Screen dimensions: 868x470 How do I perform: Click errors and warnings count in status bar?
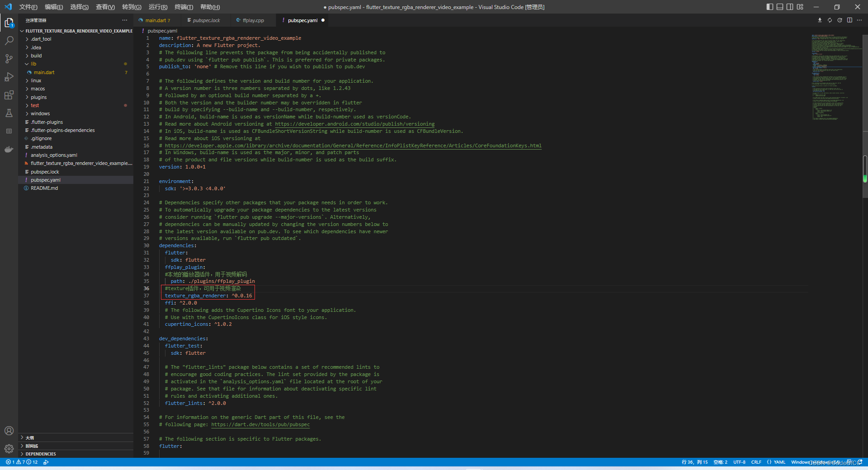click(x=22, y=462)
